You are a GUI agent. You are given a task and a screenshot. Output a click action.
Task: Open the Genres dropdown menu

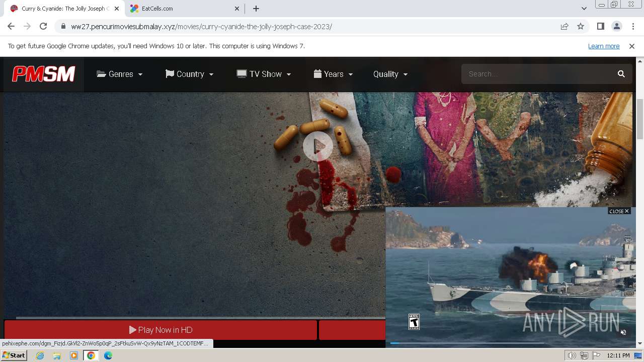tap(120, 74)
